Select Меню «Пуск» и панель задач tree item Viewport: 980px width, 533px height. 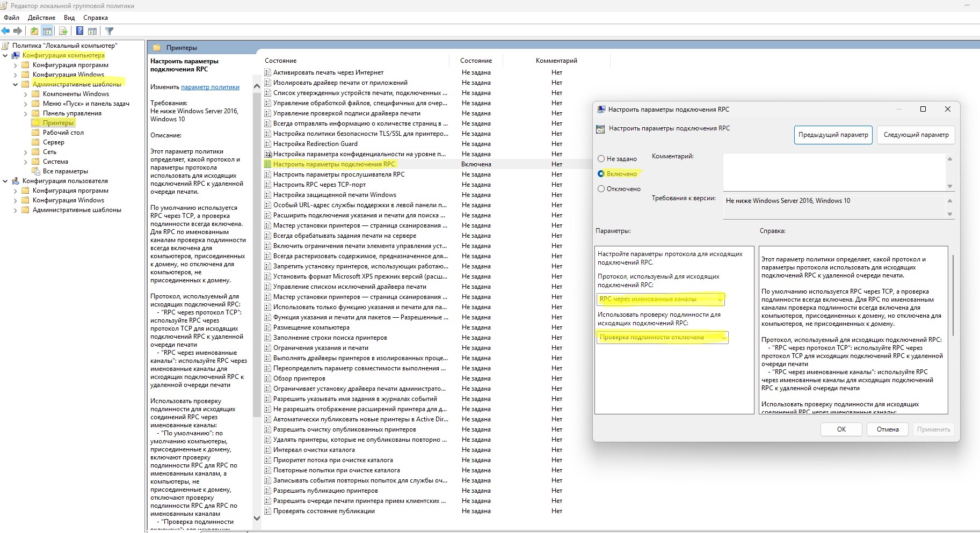click(86, 104)
